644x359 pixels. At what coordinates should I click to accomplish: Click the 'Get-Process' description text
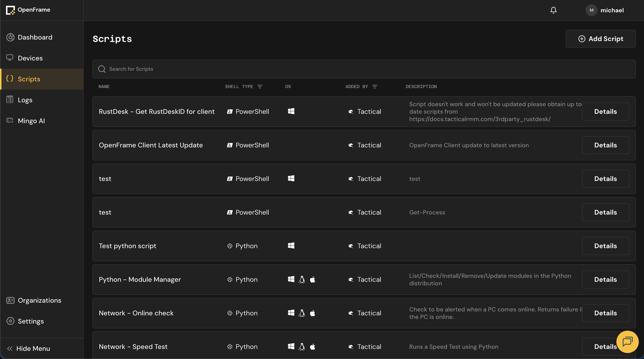427,212
